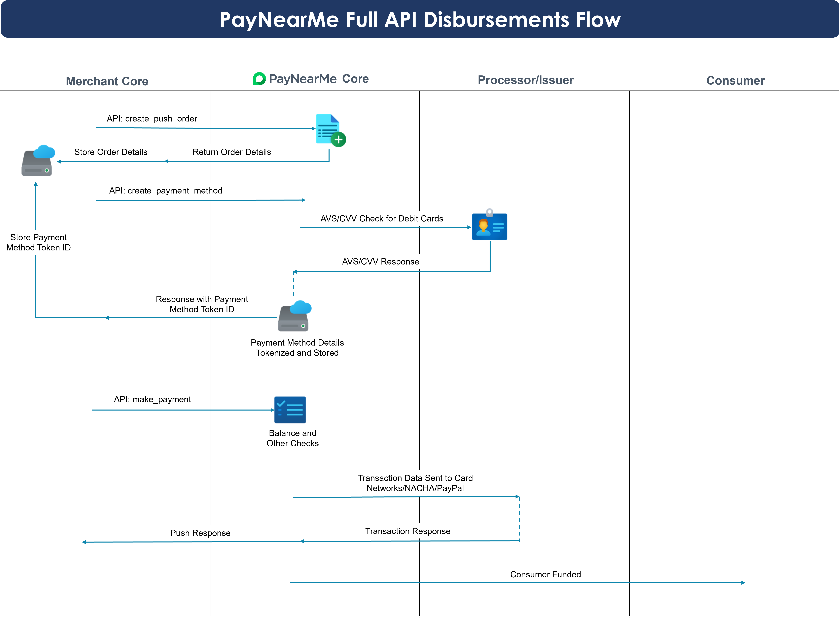Click the Return Order Details label
This screenshot has height=632, width=840.
tap(232, 152)
